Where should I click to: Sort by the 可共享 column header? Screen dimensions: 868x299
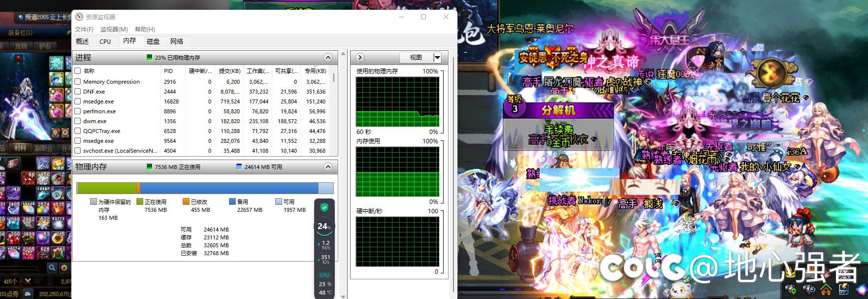[286, 71]
